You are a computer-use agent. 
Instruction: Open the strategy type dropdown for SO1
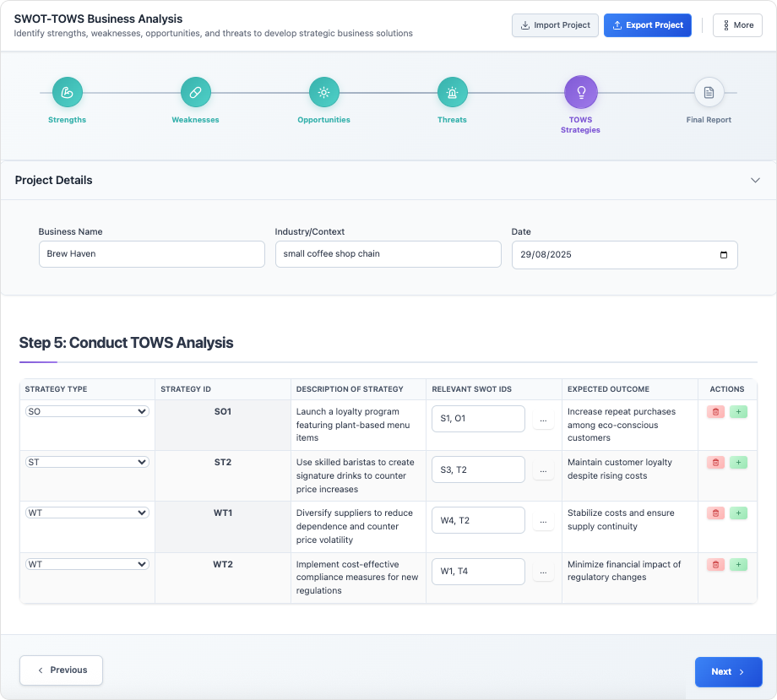click(85, 411)
